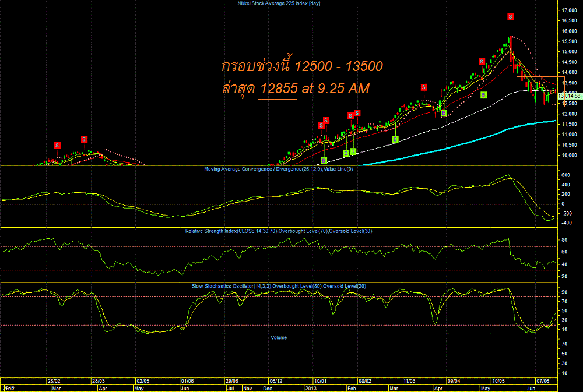Click the red S sell marker near the 14,500 level
Screen dimensions: 583x392
point(482,62)
